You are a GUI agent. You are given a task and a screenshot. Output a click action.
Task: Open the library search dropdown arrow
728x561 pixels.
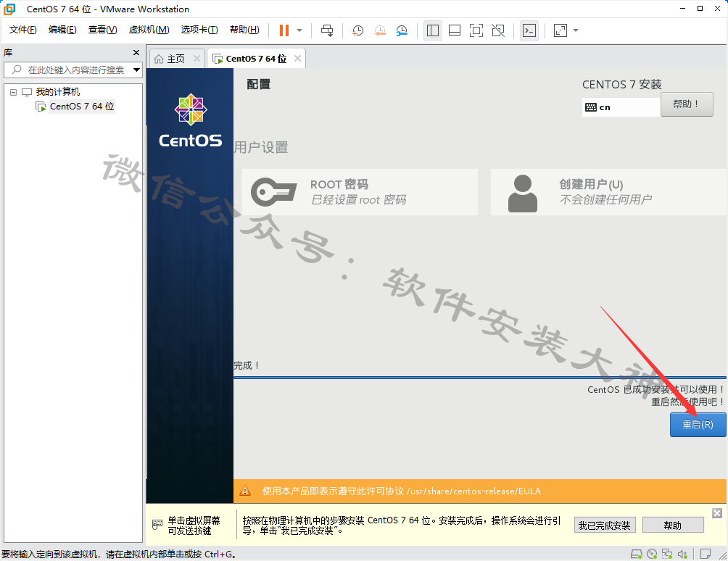pyautogui.click(x=136, y=70)
